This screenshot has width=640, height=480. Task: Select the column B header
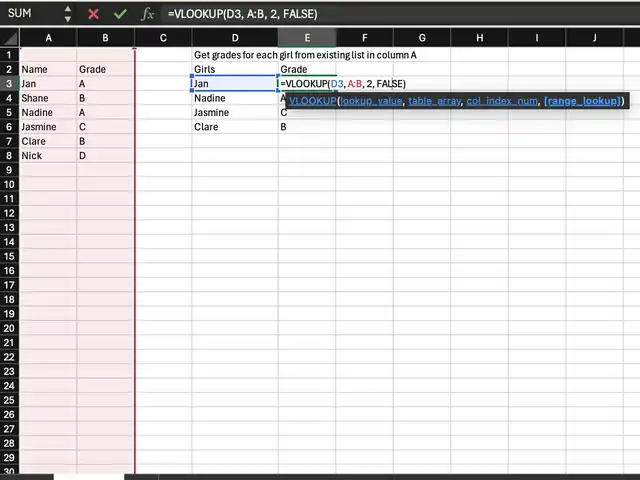click(x=105, y=38)
